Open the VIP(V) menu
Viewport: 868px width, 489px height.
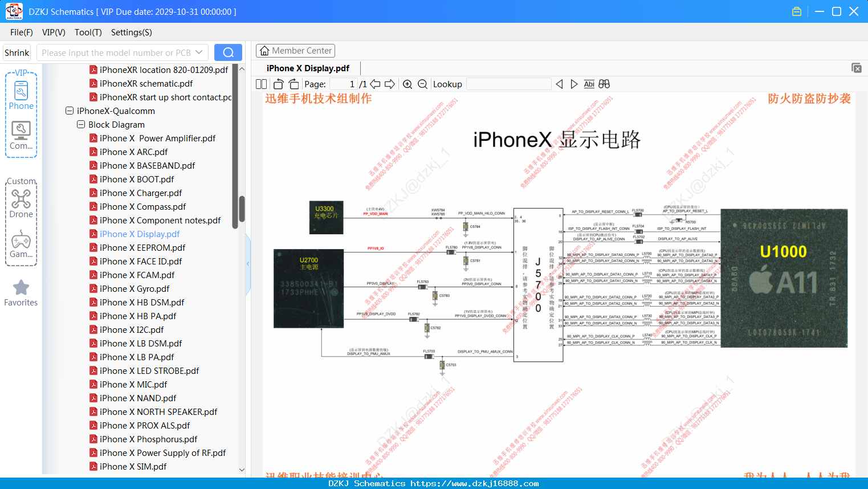(x=54, y=32)
